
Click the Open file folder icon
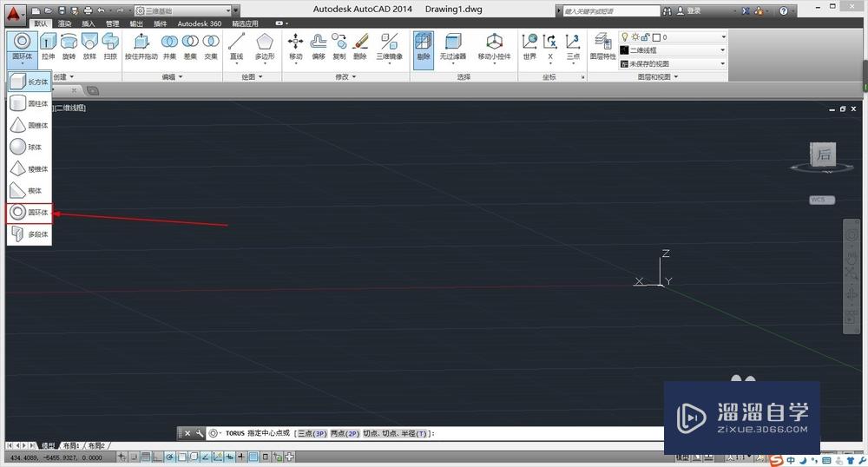click(49, 10)
